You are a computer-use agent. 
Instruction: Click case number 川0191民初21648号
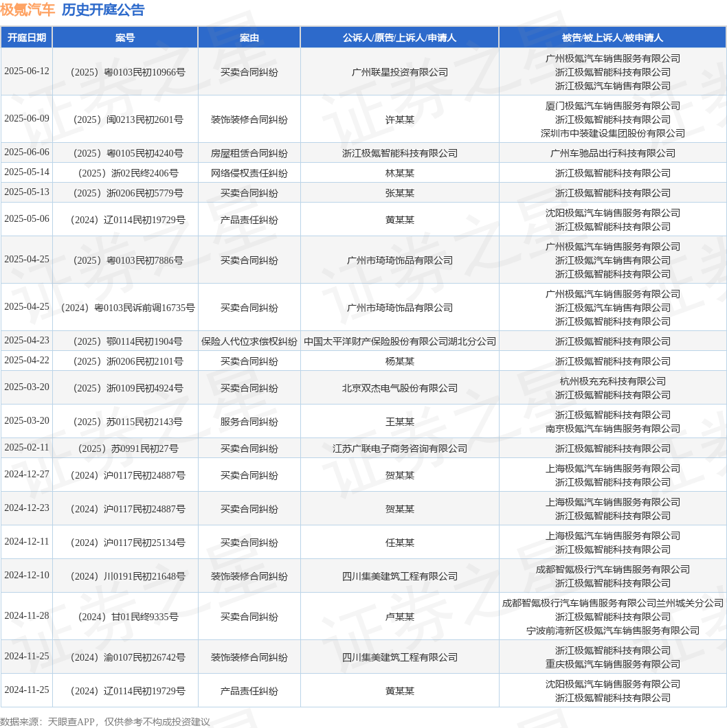pyautogui.click(x=144, y=576)
